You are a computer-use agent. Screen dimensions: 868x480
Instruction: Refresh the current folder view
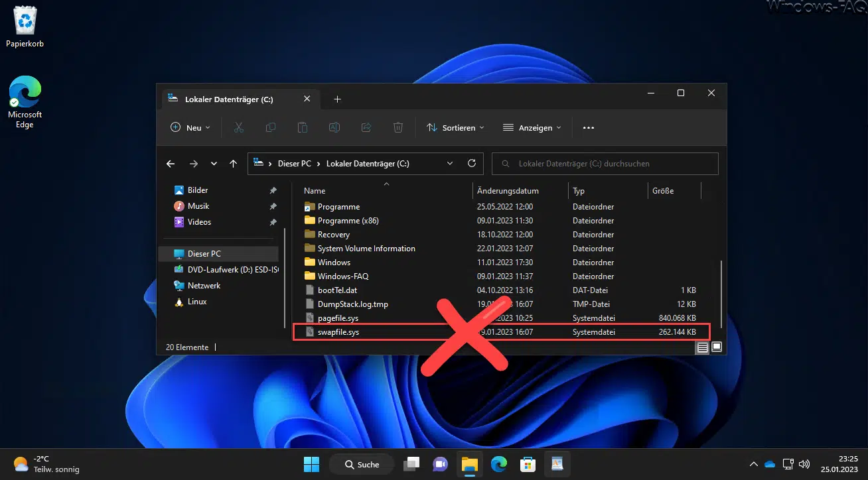pos(472,163)
